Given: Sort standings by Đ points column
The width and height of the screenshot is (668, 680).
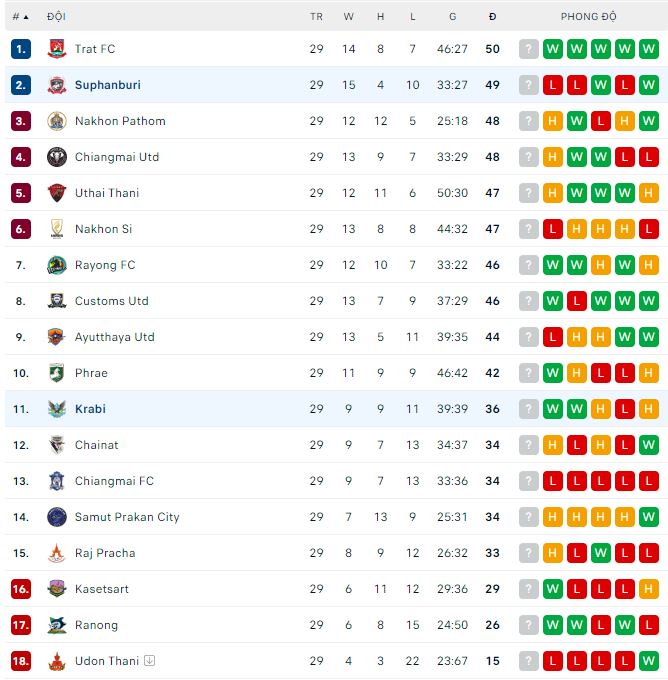Looking at the screenshot, I should [x=492, y=17].
